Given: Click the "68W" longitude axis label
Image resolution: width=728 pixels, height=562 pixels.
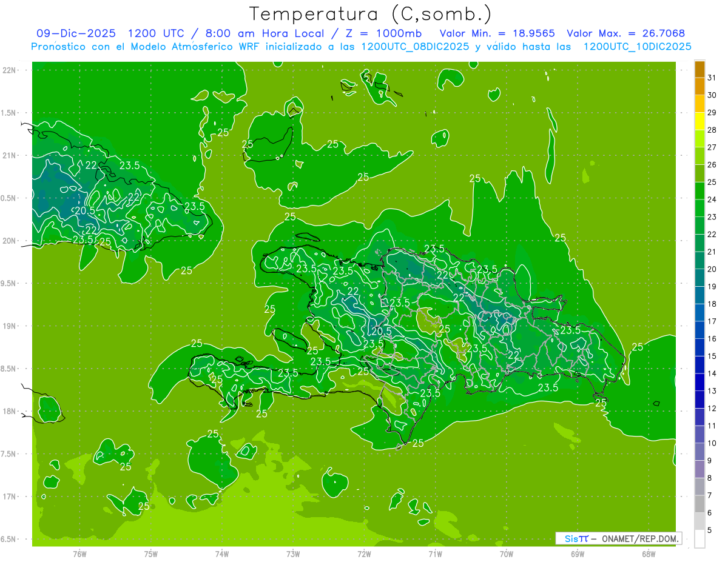Looking at the screenshot, I should pyautogui.click(x=649, y=554).
